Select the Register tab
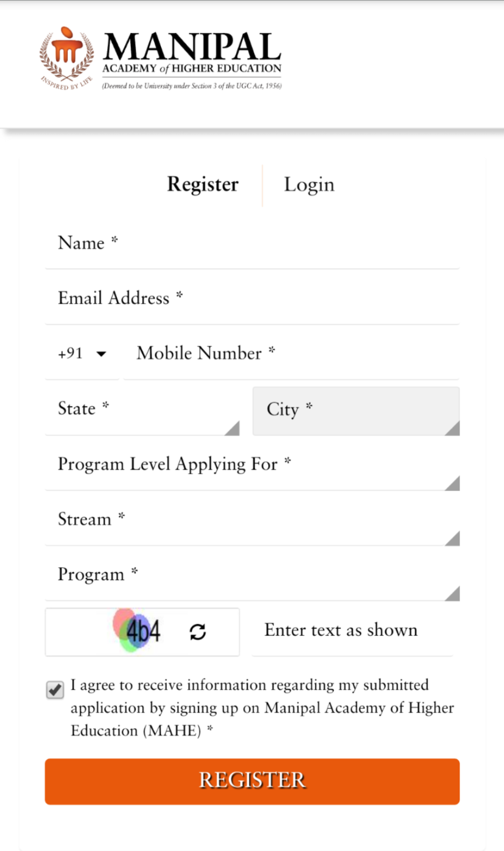This screenshot has width=504, height=851. click(202, 184)
